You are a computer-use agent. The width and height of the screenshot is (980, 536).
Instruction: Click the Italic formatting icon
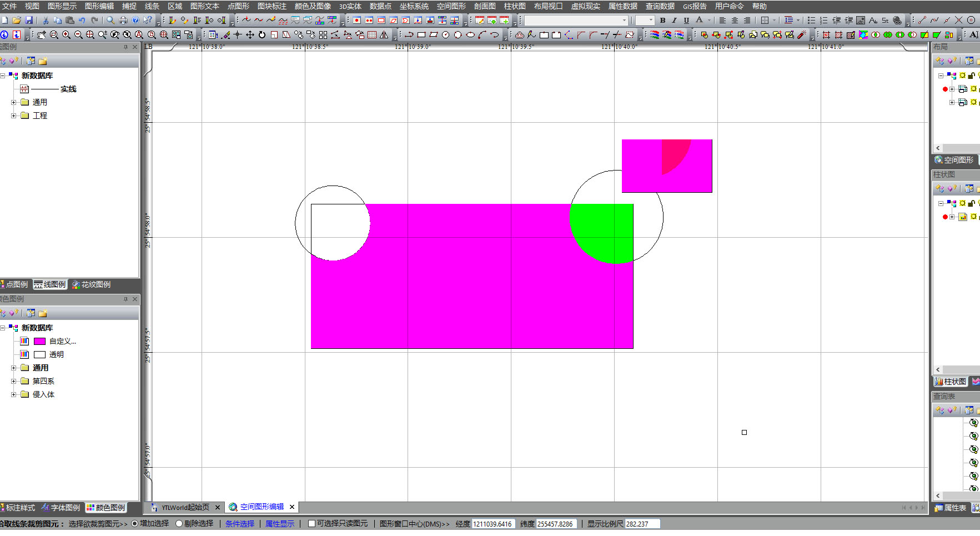coord(674,20)
